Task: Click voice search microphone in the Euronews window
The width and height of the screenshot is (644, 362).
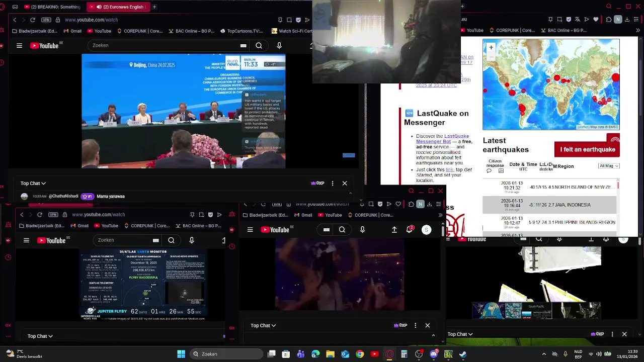Action: (279, 46)
